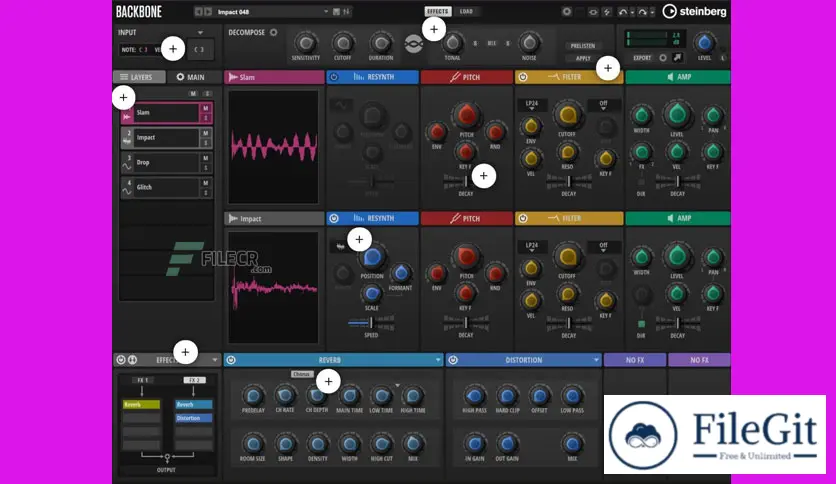
Task: Toggle the Slam layer Filter power button
Action: 523,77
